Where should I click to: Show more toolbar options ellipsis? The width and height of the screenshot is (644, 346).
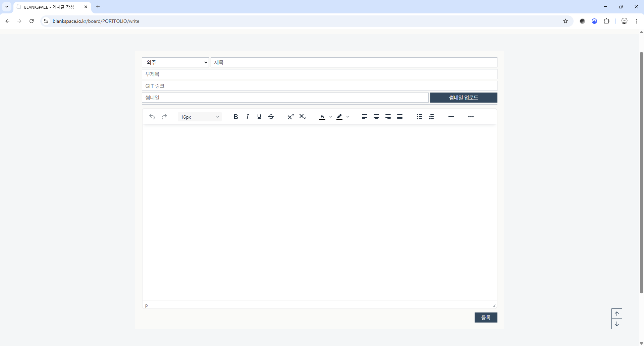[471, 117]
